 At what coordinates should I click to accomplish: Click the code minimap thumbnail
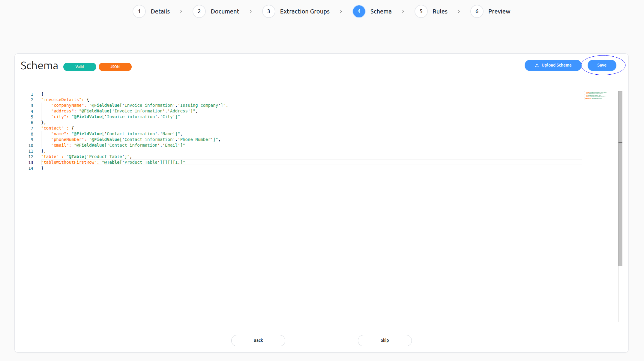595,95
